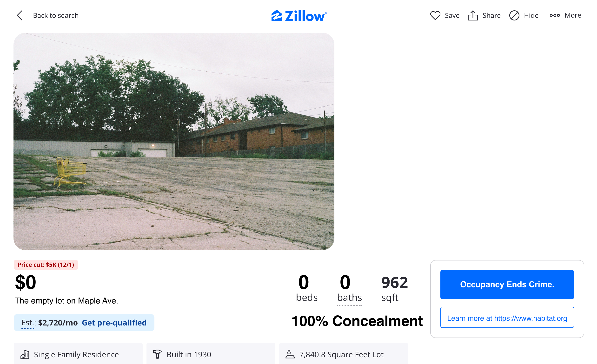597x364 pixels.
Task: Click the Price cut $5K badge
Action: (46, 265)
